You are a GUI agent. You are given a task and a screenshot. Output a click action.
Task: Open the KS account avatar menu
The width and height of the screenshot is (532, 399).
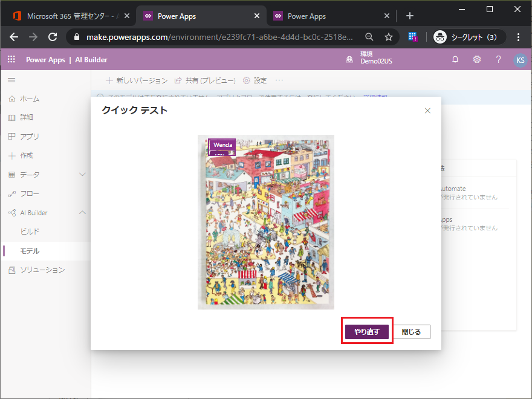520,60
